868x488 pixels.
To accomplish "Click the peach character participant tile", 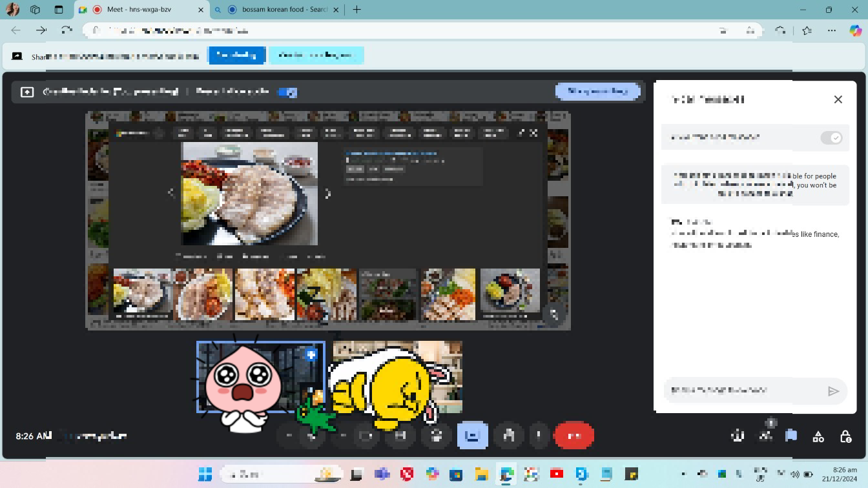I will click(261, 377).
